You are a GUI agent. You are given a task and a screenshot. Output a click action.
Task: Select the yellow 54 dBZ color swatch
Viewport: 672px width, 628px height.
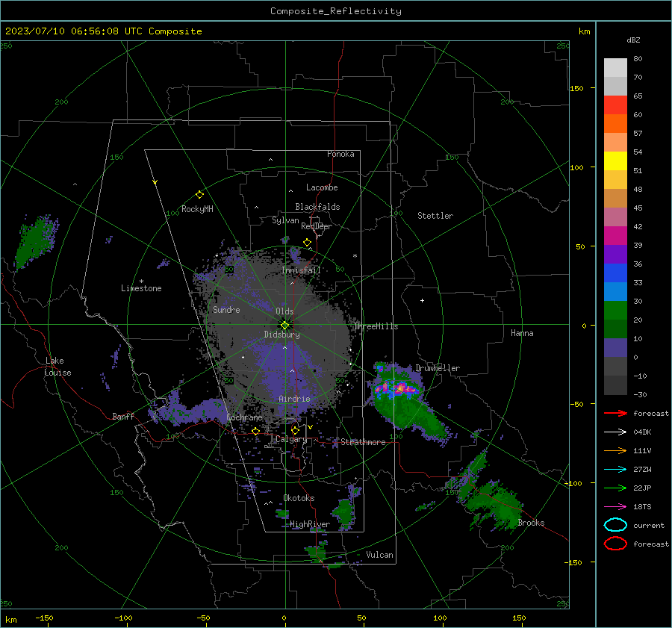tap(615, 161)
